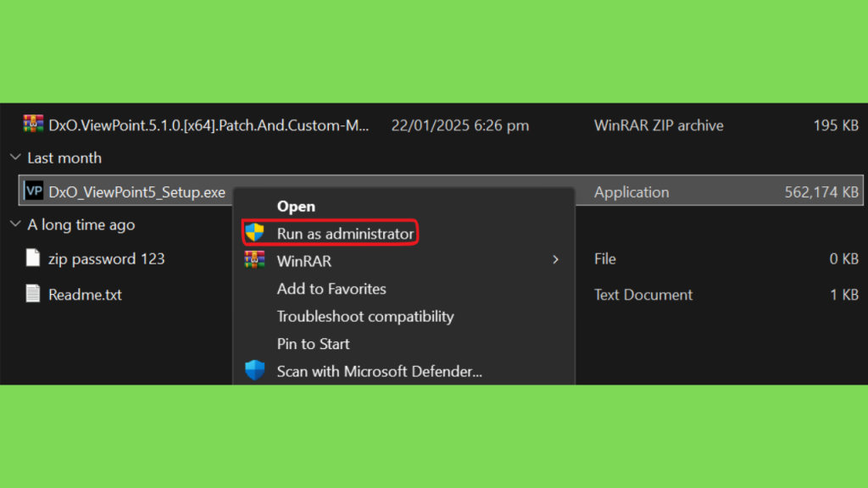Image resolution: width=868 pixels, height=488 pixels.
Task: Choose Troubleshoot compatibility option
Action: (365, 316)
